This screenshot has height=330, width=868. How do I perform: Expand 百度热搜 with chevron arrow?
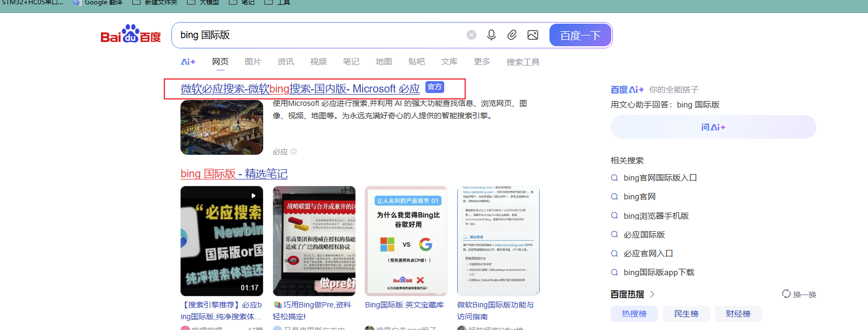tap(652, 294)
